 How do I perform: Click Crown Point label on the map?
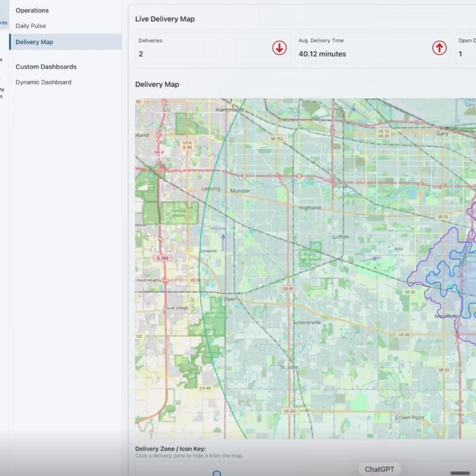click(x=410, y=418)
